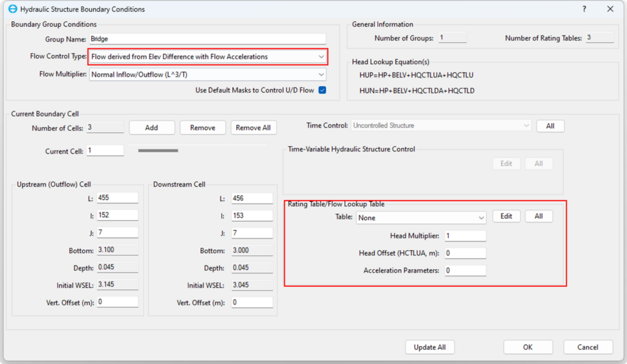Screen dimensions: 627x364
Task: Click the Help question mark button
Action: click(x=583, y=9)
